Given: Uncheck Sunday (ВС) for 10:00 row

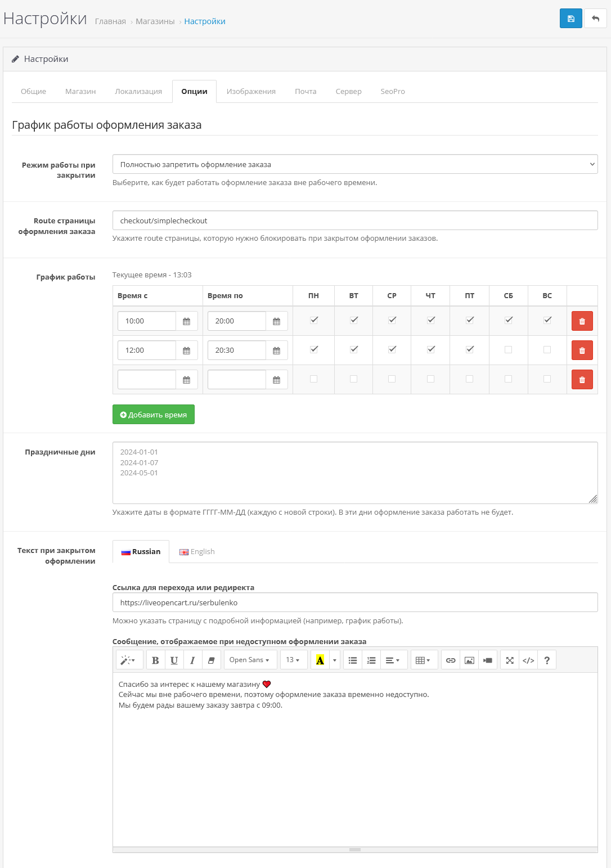Looking at the screenshot, I should [547, 320].
